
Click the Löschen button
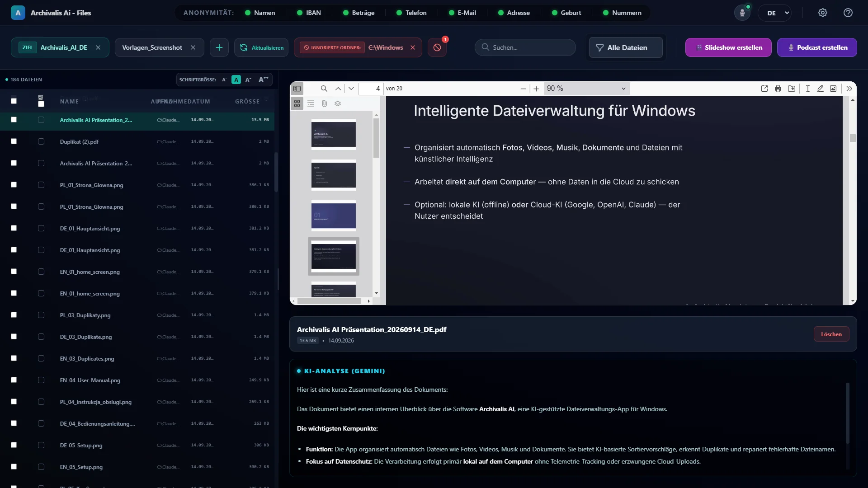click(x=831, y=334)
